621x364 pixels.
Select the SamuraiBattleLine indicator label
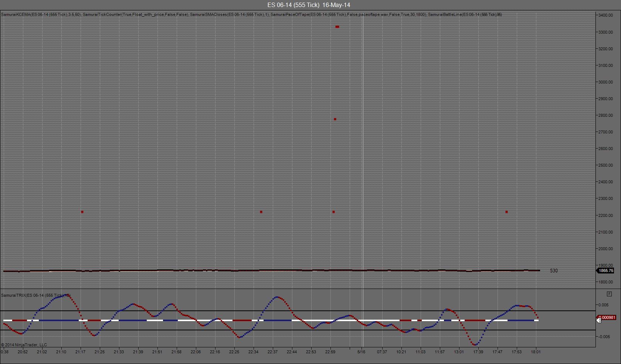coord(465,14)
